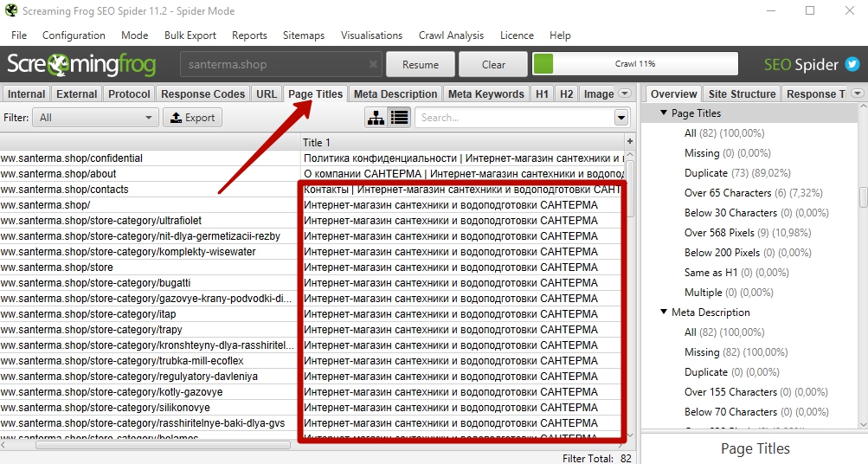Select Meta Description Missing (82) item
This screenshot has height=464, width=868.
[x=736, y=352]
